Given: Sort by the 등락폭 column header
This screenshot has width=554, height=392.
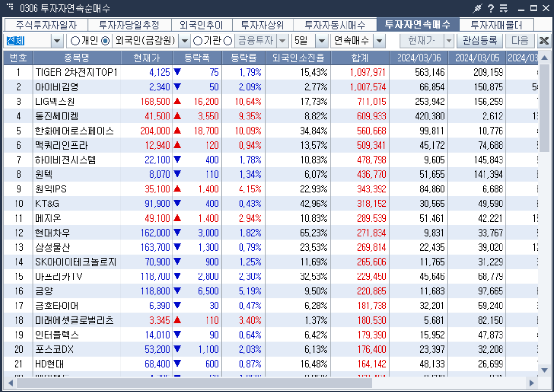Looking at the screenshot, I should coord(197,58).
